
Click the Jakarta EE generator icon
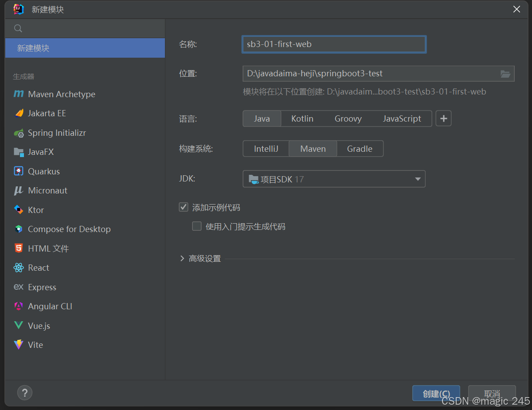19,113
